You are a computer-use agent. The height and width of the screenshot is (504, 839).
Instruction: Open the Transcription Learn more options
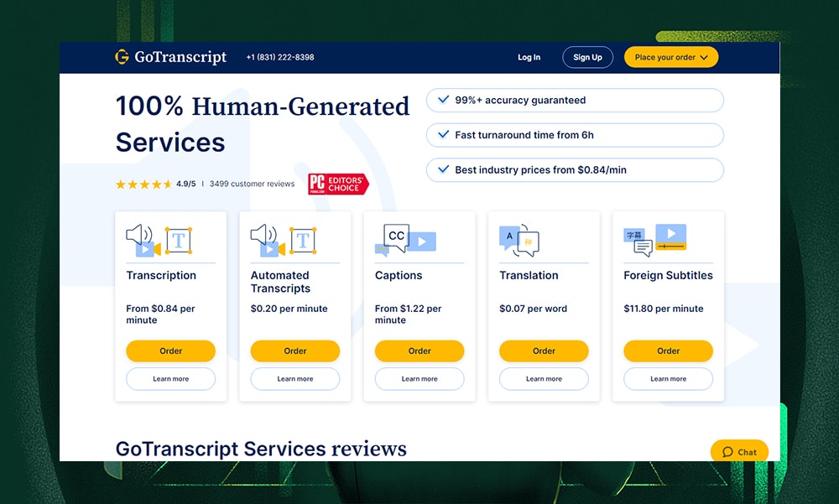pyautogui.click(x=170, y=379)
